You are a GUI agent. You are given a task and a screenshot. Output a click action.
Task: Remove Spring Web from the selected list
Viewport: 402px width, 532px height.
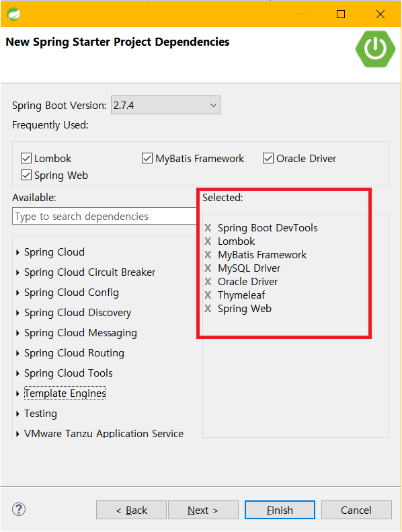pos(208,309)
